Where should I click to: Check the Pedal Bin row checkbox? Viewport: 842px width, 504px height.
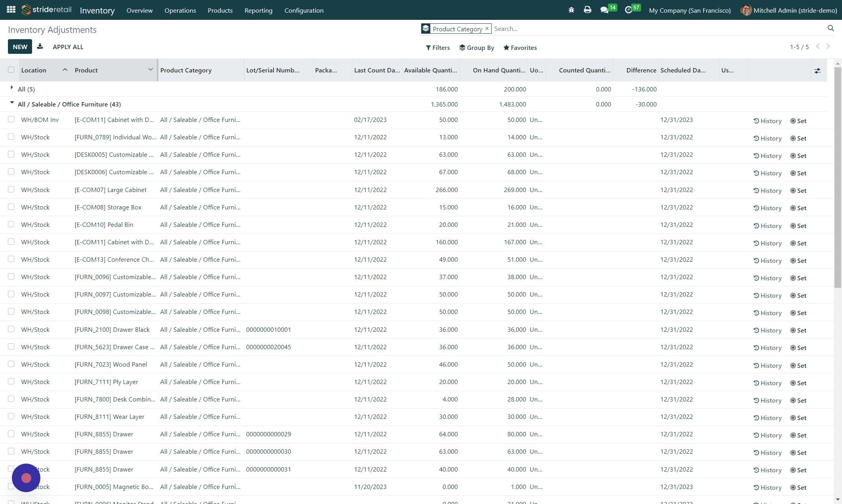tap(11, 224)
